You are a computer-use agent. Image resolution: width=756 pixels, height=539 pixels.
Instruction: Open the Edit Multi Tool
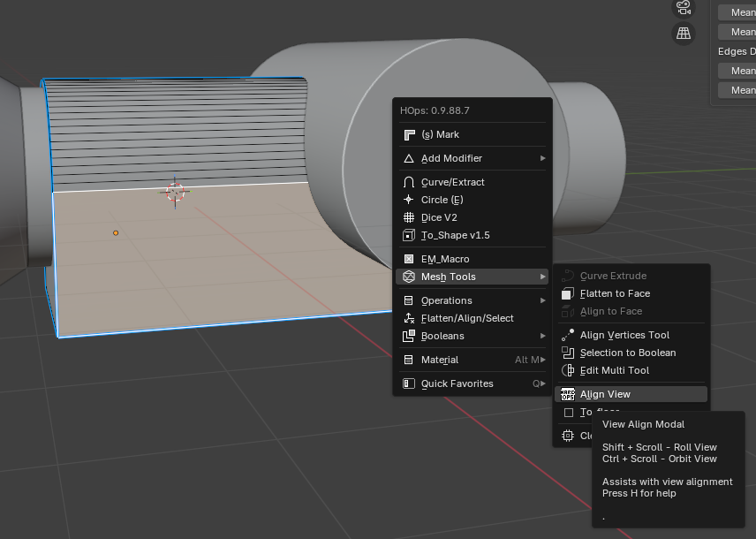631,370
